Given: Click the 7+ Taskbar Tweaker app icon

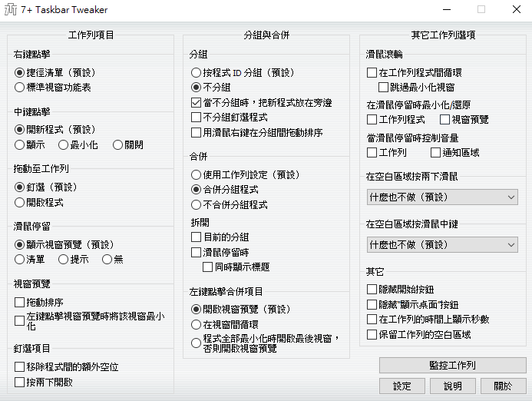Looking at the screenshot, I should click(x=11, y=9).
